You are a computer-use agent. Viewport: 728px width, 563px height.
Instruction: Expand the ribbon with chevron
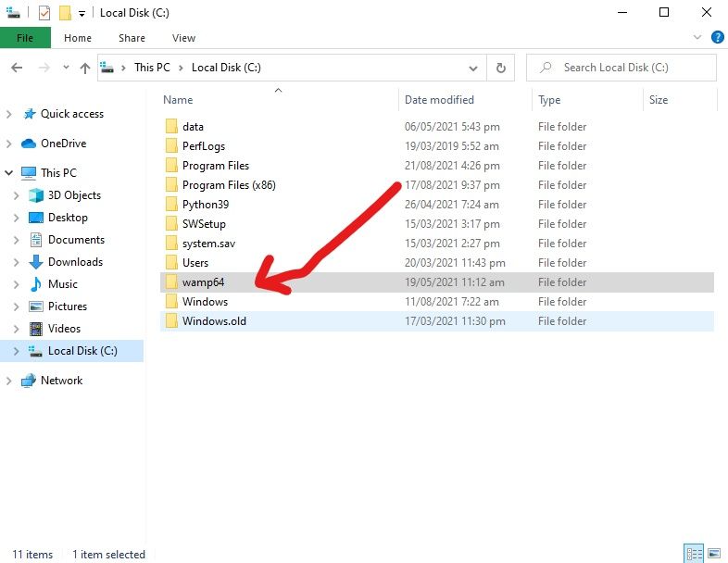click(x=698, y=37)
